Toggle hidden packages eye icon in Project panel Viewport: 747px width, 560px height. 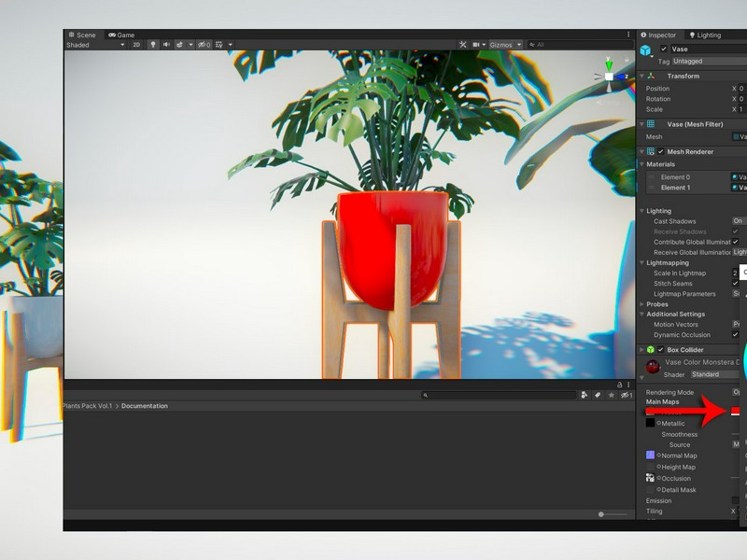coord(626,395)
